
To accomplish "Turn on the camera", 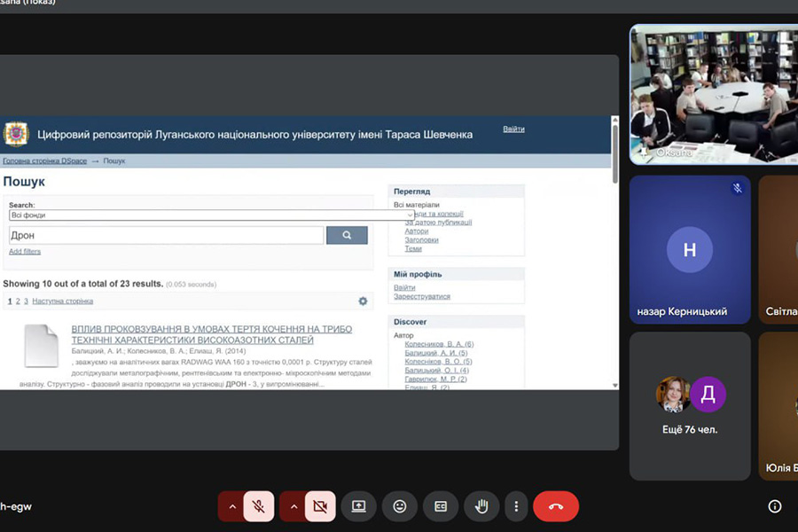I will pos(320,506).
